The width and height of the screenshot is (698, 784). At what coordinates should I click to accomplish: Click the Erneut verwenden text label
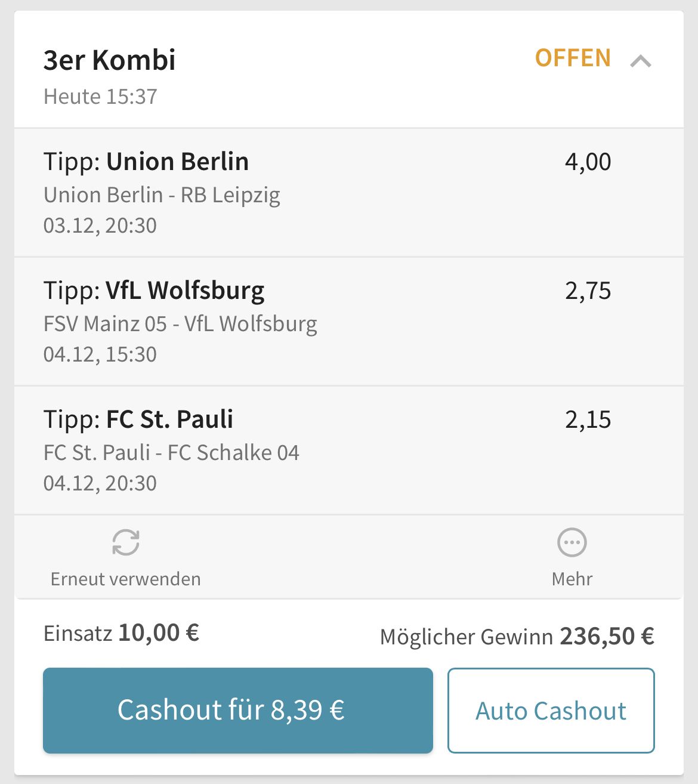(x=126, y=579)
